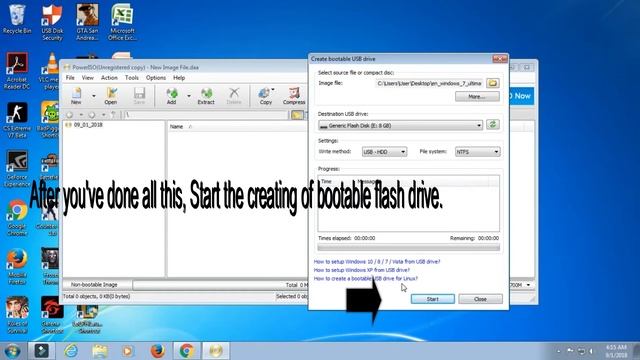Expand the New button dropdown arrow

[x=93, y=96]
